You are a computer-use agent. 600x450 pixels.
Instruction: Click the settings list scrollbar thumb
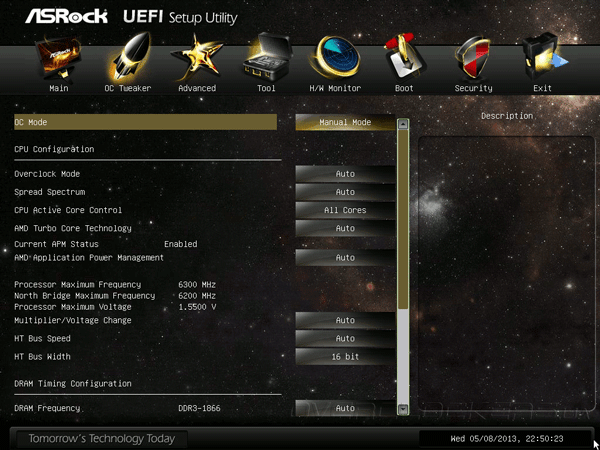point(403,219)
